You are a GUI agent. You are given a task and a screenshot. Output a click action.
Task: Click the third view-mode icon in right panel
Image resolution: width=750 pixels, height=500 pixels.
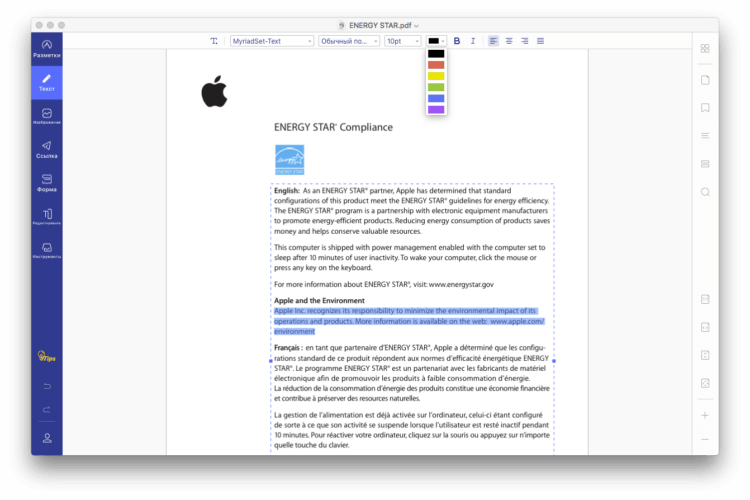tap(705, 355)
